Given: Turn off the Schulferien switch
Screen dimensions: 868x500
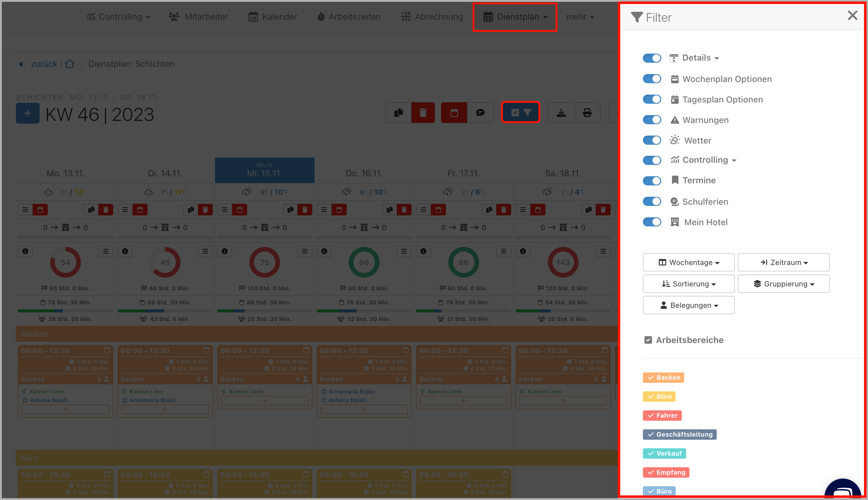Looking at the screenshot, I should point(651,202).
